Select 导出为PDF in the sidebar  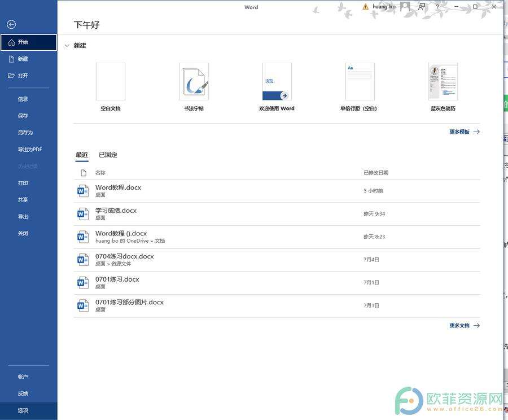point(29,150)
